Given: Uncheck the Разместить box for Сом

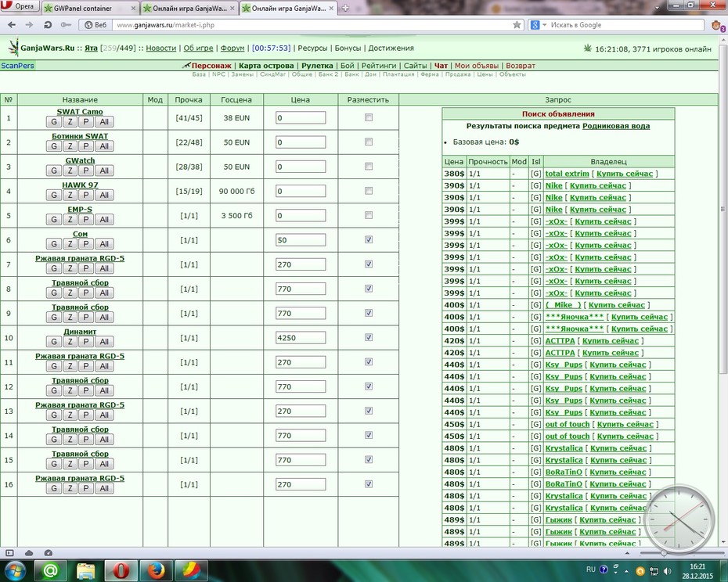Looking at the screenshot, I should point(369,239).
